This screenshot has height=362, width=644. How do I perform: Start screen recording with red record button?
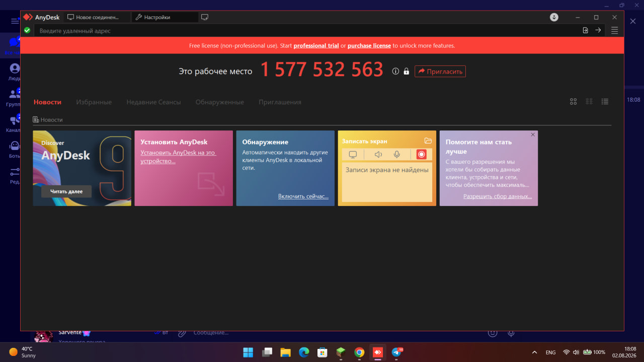pyautogui.click(x=422, y=155)
